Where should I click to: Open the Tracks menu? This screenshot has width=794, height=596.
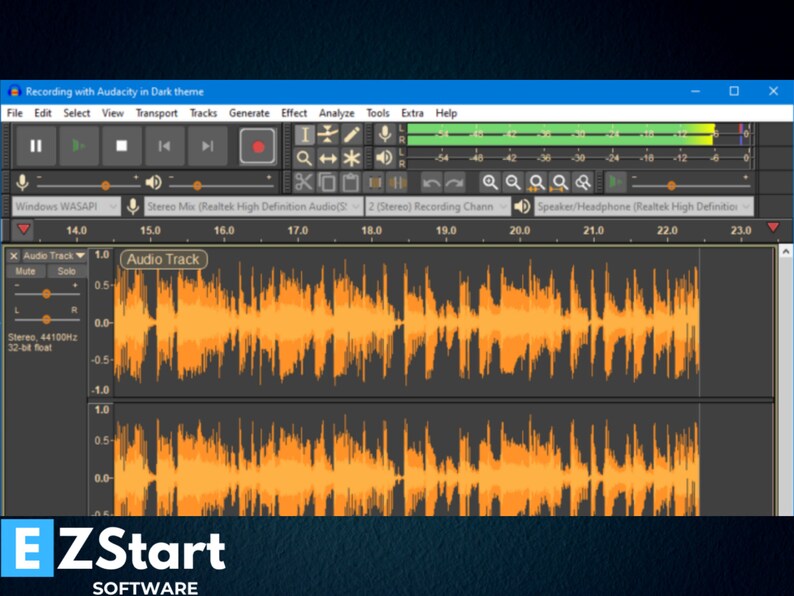click(203, 113)
